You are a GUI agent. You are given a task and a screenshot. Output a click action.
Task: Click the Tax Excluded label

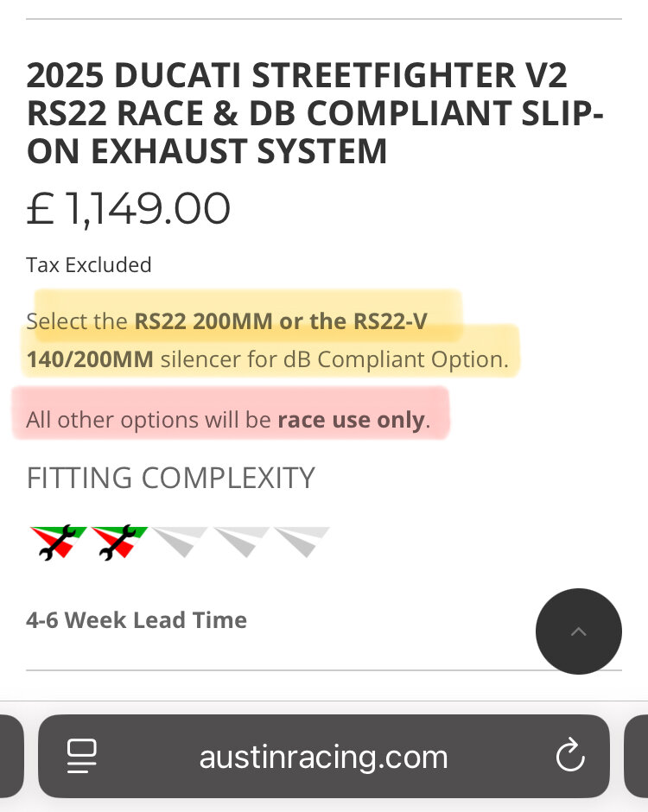[89, 264]
